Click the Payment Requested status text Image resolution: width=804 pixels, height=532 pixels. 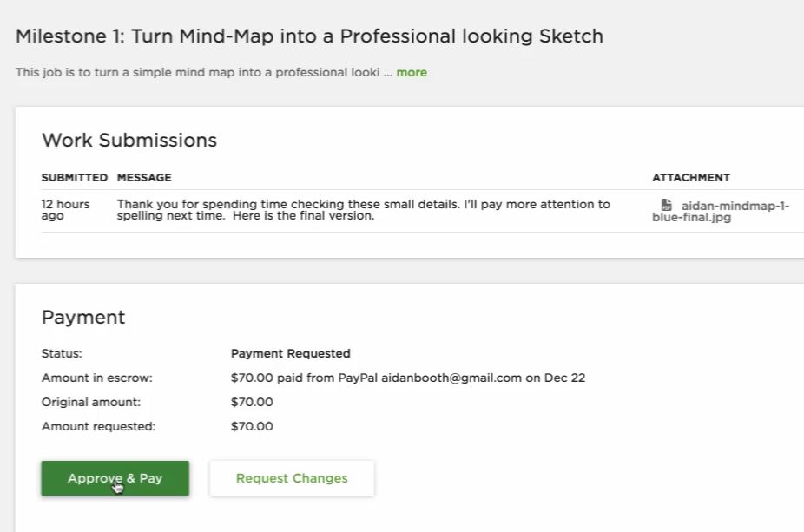290,353
